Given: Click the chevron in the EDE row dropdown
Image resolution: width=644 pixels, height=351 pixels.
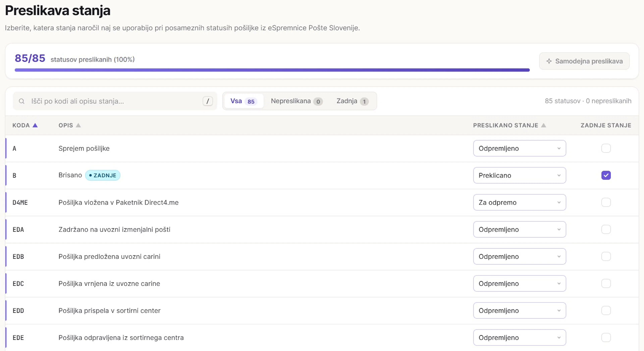Looking at the screenshot, I should 559,337.
